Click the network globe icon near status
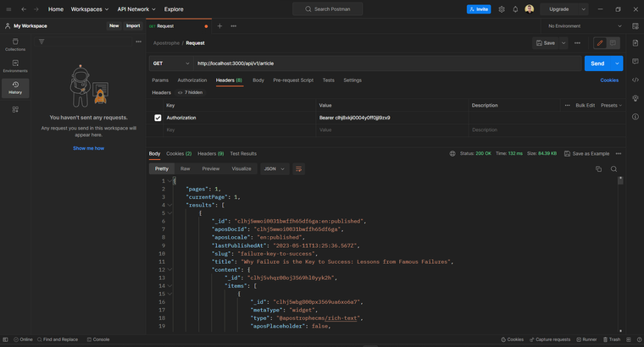The image size is (644, 347). (x=452, y=154)
